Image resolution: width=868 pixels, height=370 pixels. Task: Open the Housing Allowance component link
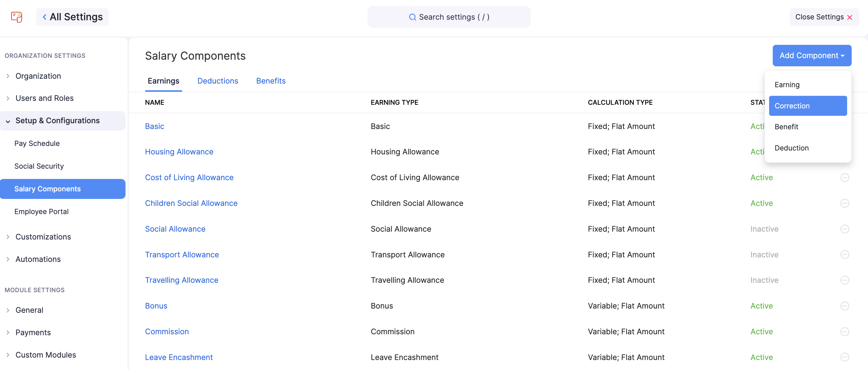pyautogui.click(x=179, y=151)
